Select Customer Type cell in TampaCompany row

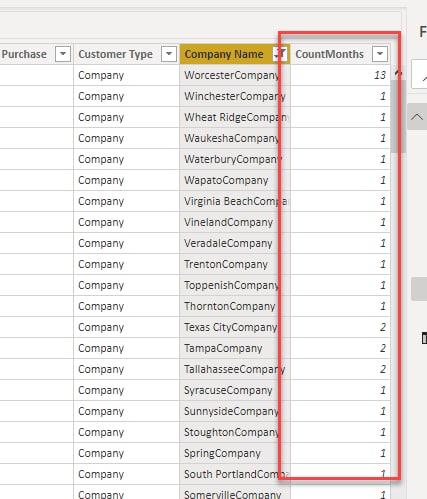[x=126, y=348]
